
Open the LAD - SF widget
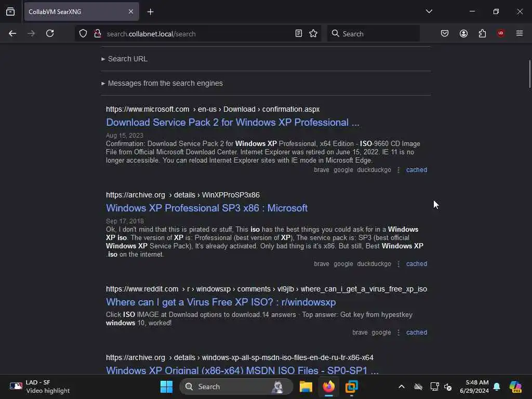click(39, 387)
